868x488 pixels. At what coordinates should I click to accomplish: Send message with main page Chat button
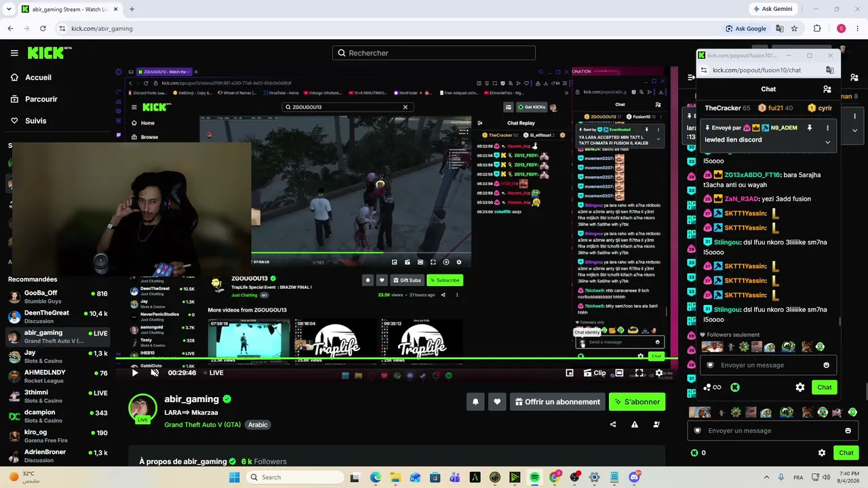tap(846, 453)
